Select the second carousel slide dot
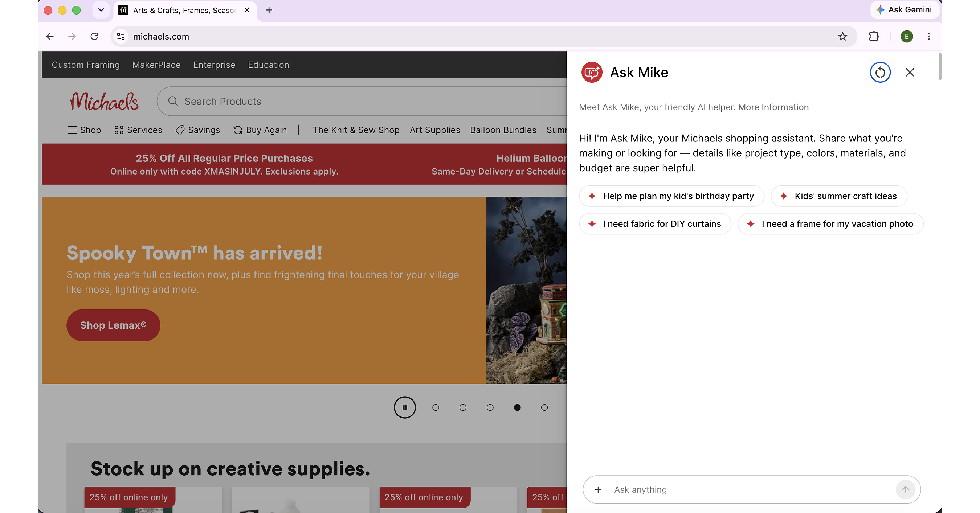 pos(463,407)
